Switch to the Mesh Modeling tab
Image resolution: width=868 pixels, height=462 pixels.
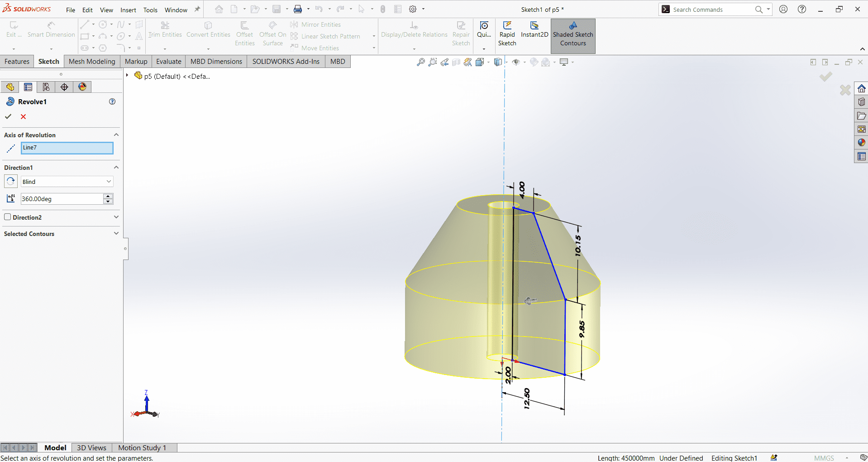click(92, 62)
